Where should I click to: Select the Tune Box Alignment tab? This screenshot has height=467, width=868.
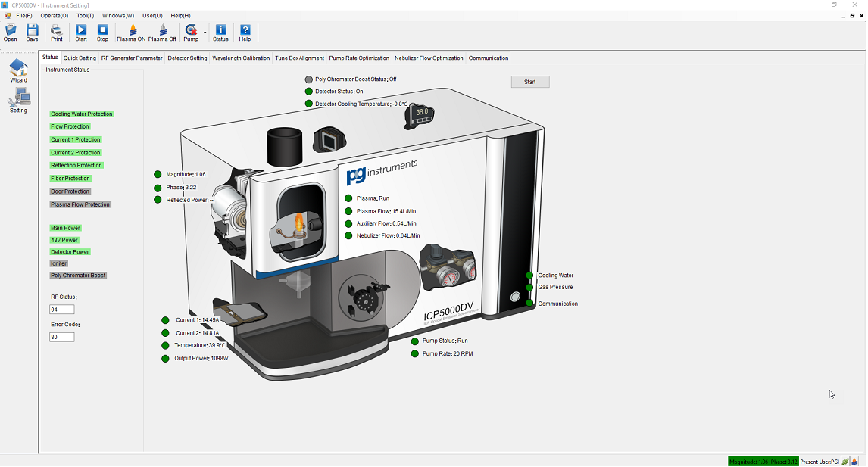click(x=299, y=58)
